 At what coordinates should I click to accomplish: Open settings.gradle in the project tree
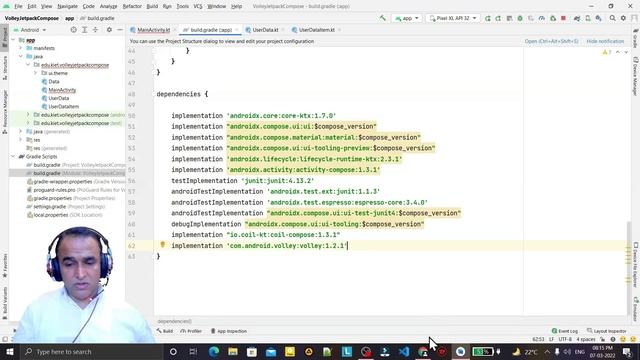coord(50,207)
